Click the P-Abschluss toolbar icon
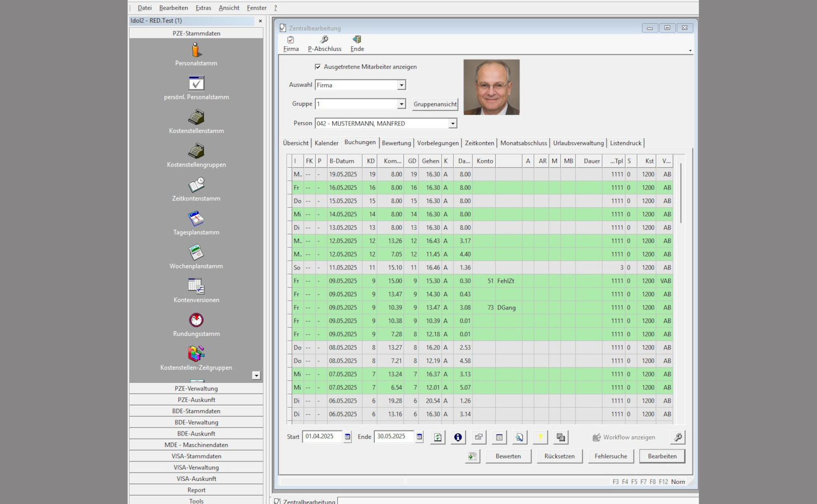 [324, 40]
